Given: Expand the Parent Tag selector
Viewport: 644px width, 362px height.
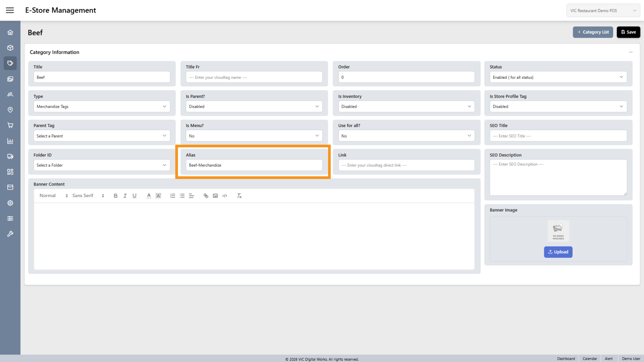Looking at the screenshot, I should tap(101, 136).
